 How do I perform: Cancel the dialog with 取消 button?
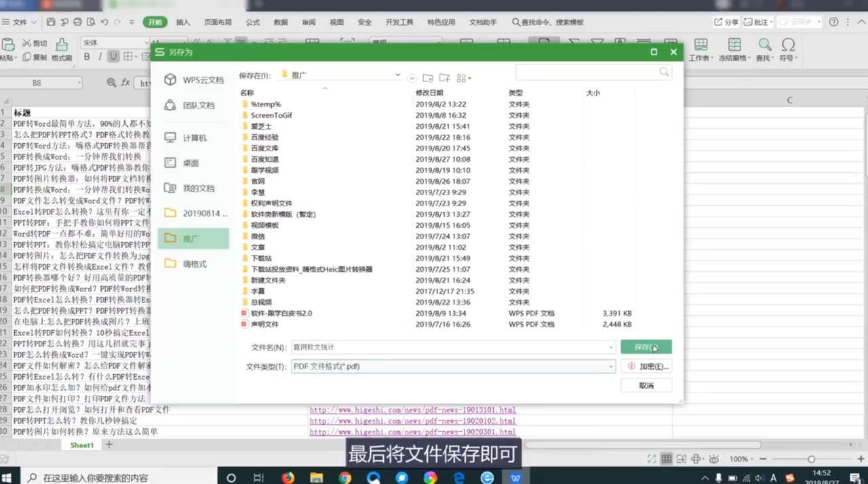tap(646, 385)
